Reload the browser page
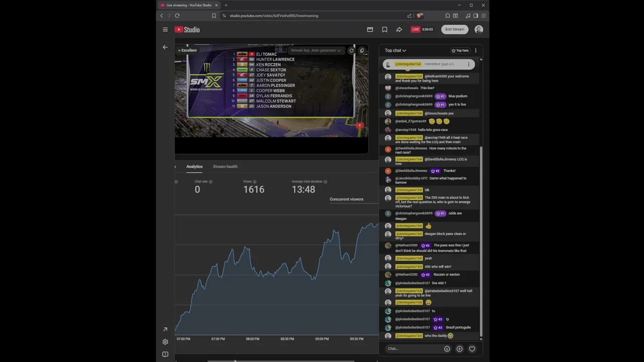This screenshot has width=644, height=362. click(x=177, y=16)
